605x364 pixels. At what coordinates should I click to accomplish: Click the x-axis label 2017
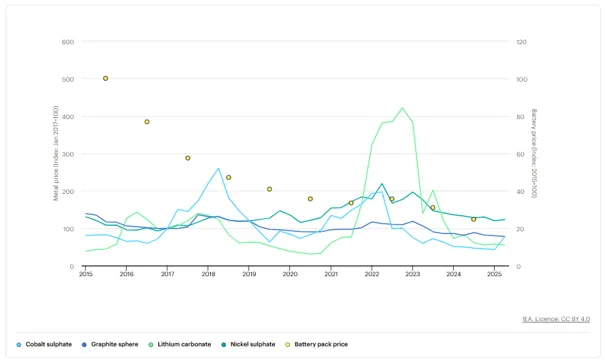[167, 274]
